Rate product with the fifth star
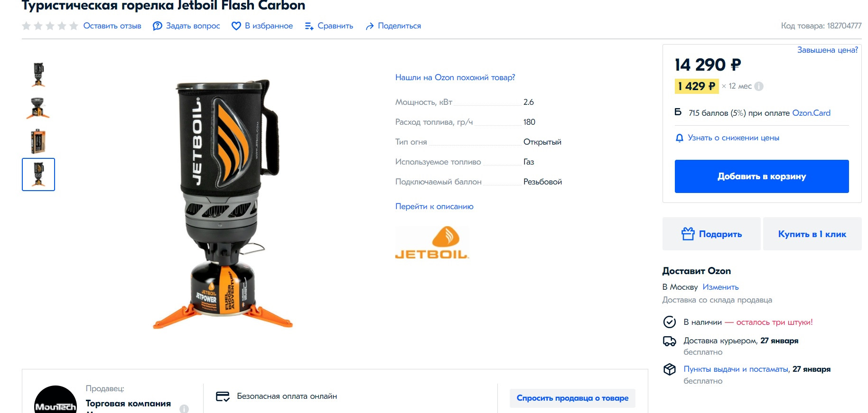Viewport: 868px width, 413px height. tap(74, 26)
